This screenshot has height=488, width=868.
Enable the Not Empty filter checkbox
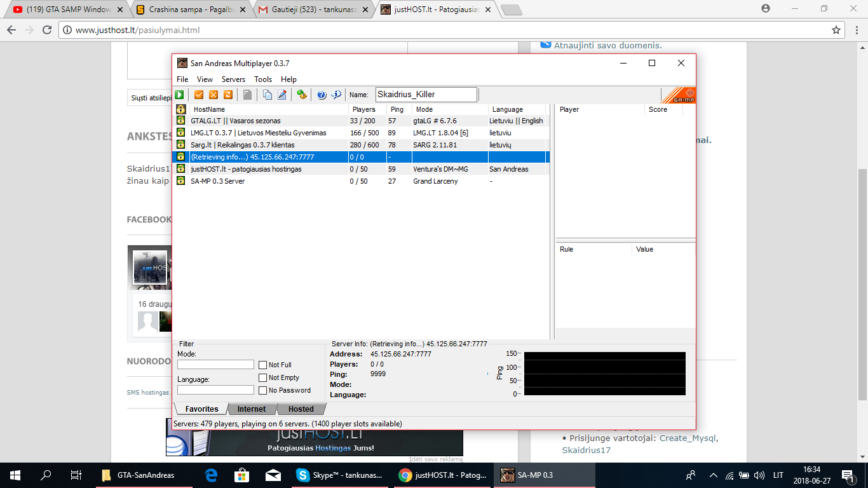[262, 377]
